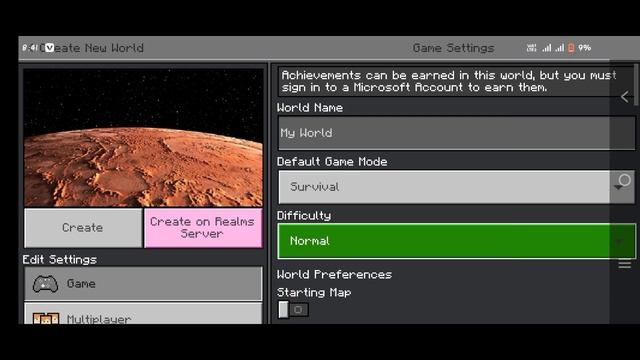The image size is (640, 360).
Task: Click the Mars world thumbnail image
Action: click(x=143, y=138)
